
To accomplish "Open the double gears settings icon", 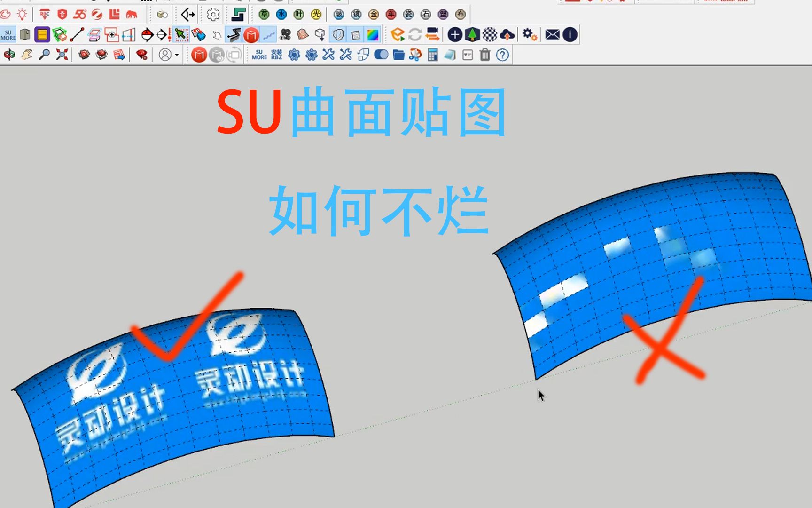I will [530, 35].
